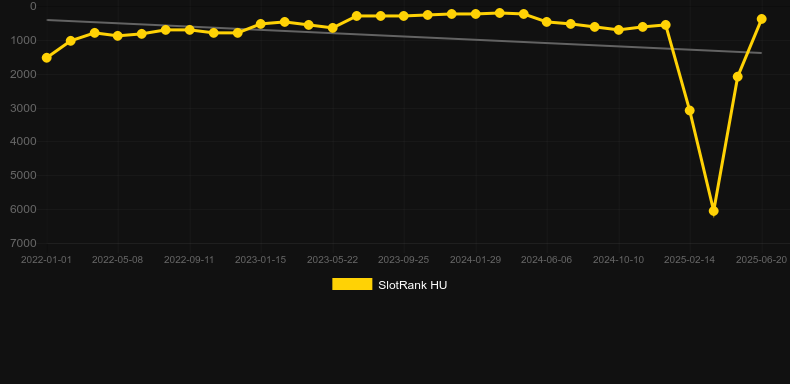Click the 2022-09-11 x-axis label
Screen dimensions: 790x384
[x=189, y=260]
